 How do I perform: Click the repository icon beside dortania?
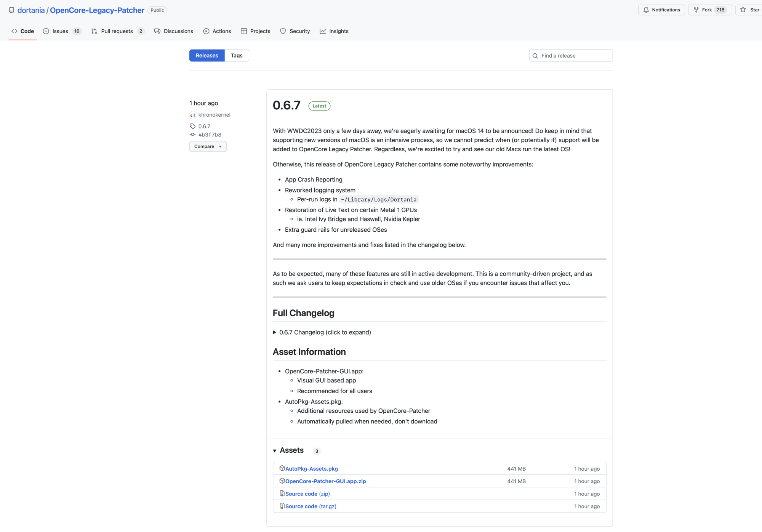click(11, 10)
